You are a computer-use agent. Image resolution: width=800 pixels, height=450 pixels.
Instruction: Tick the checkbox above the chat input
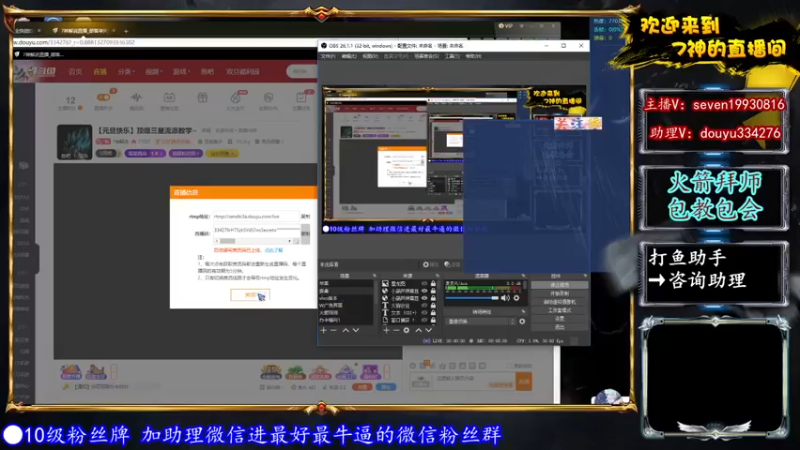click(x=509, y=366)
